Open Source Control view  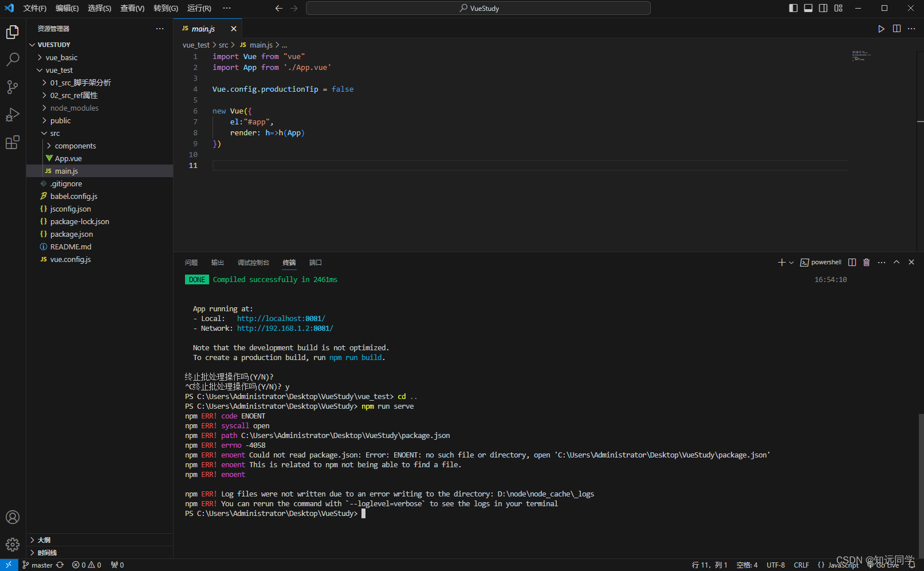pyautogui.click(x=13, y=87)
